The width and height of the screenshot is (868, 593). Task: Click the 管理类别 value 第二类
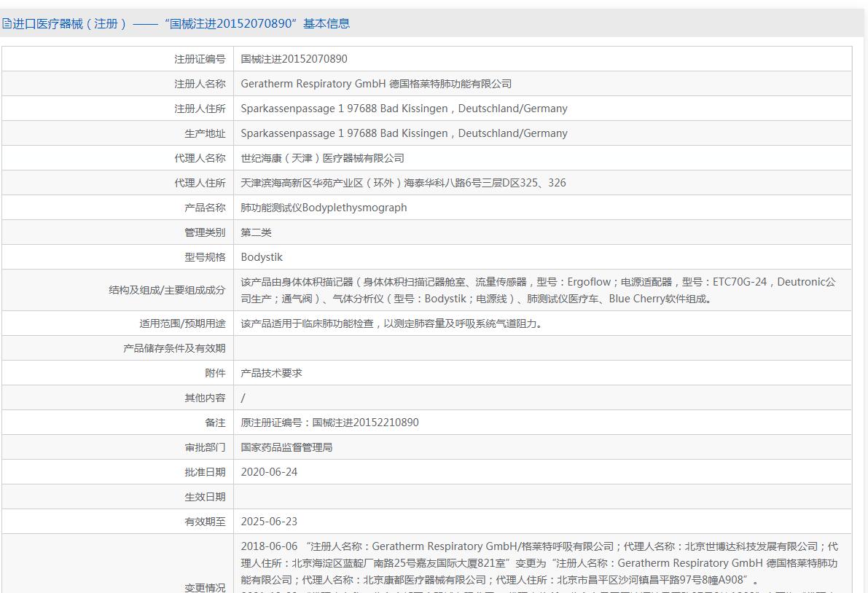257,232
